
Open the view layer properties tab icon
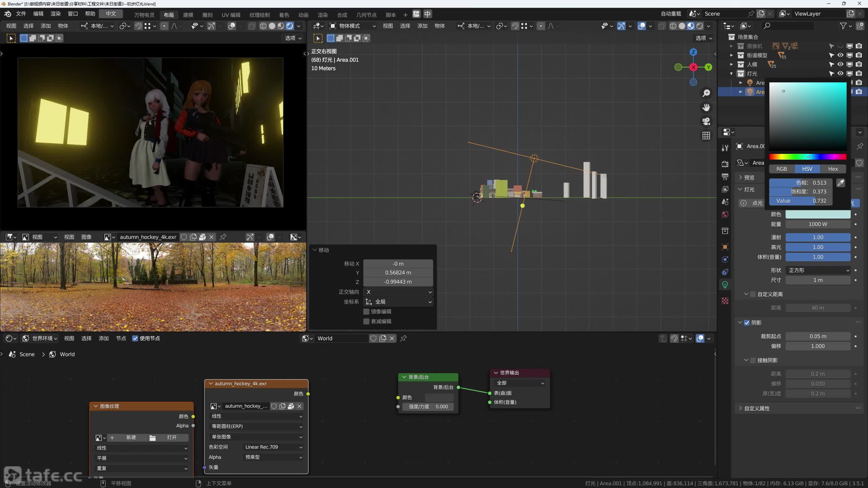725,189
